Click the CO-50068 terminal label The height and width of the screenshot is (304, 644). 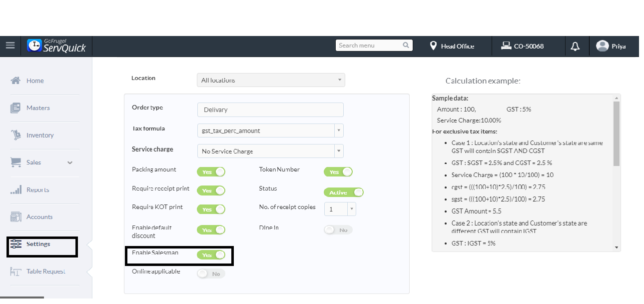coord(529,46)
